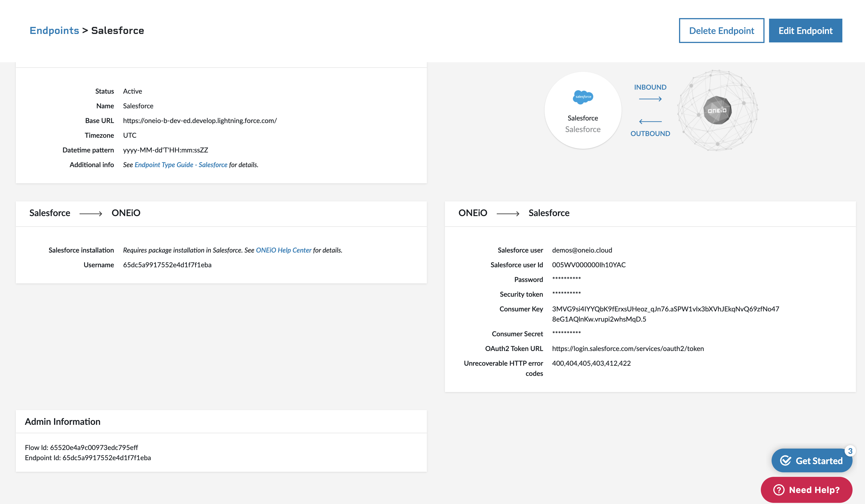Click the OUTBOUND label
This screenshot has height=504, width=865.
[650, 133]
